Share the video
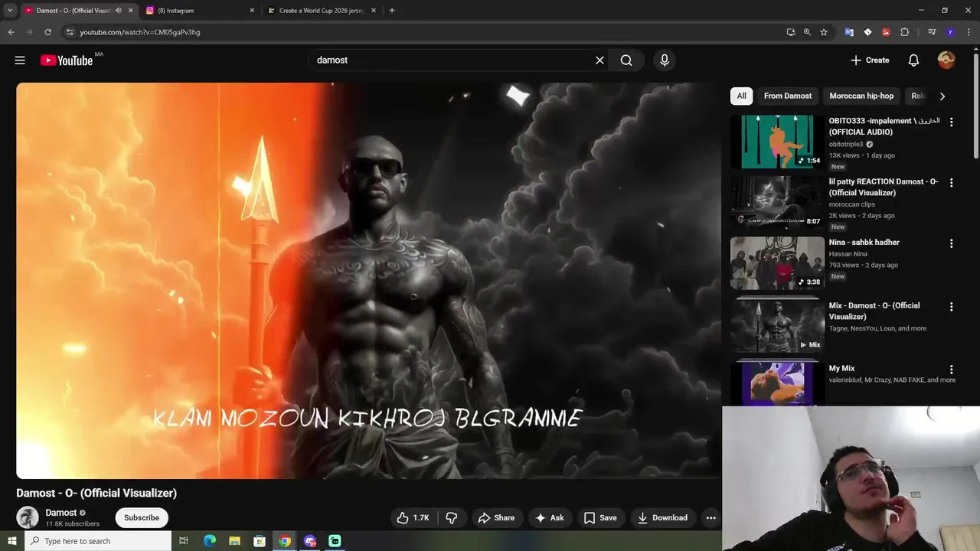 pos(496,518)
